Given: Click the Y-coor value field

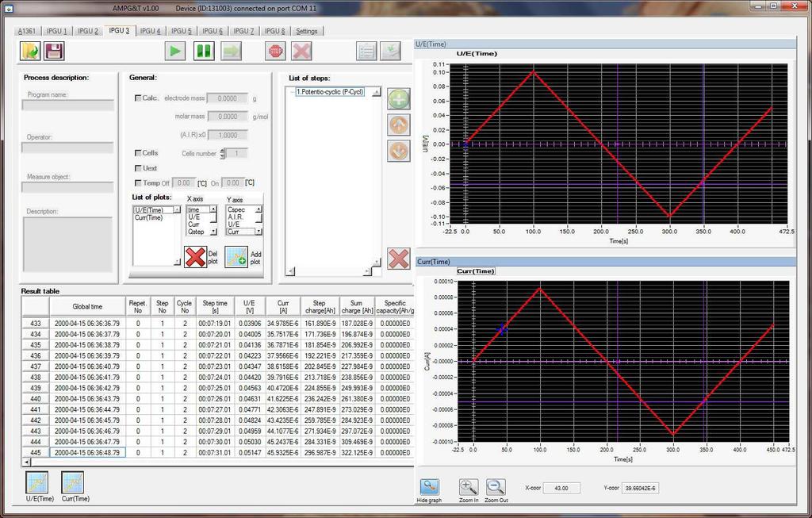Looking at the screenshot, I should pyautogui.click(x=640, y=488).
